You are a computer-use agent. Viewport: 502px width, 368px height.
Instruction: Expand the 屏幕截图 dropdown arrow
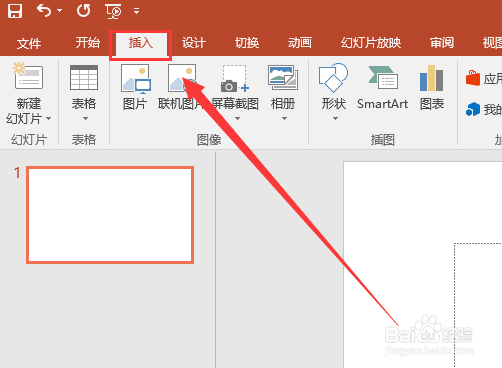click(x=237, y=118)
